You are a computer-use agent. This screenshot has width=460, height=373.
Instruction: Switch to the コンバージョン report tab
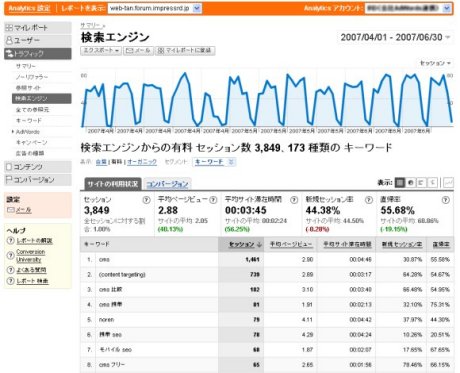pos(167,184)
